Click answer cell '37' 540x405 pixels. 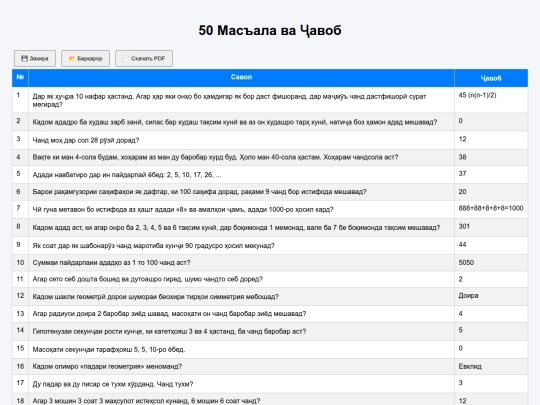(491, 175)
